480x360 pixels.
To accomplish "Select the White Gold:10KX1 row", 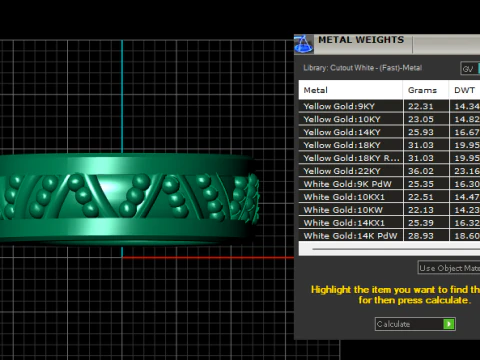I will coord(389,197).
